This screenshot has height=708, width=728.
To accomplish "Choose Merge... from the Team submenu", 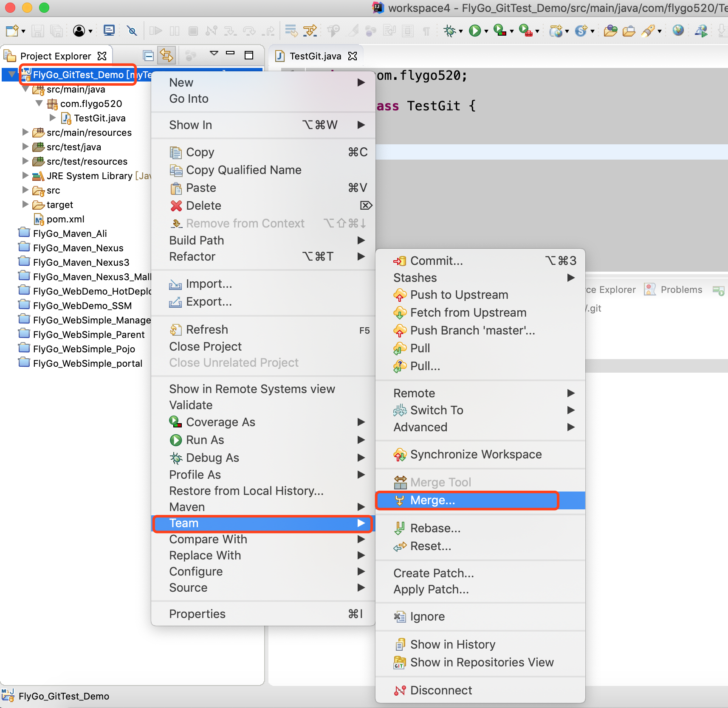I will [480, 500].
